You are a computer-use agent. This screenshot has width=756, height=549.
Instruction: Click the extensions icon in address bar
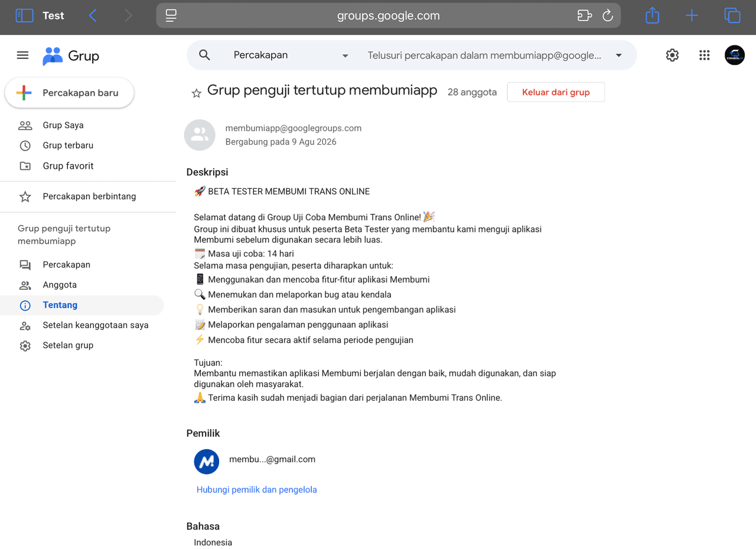click(584, 15)
